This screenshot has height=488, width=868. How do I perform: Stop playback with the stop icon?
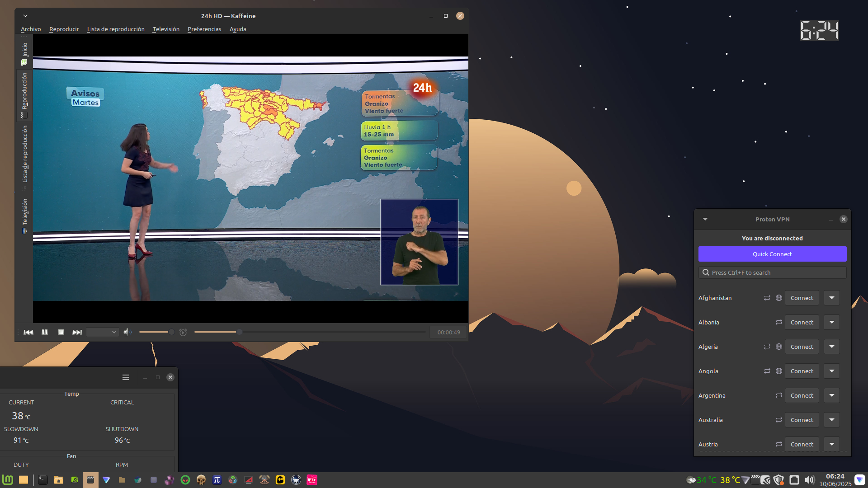pyautogui.click(x=61, y=332)
